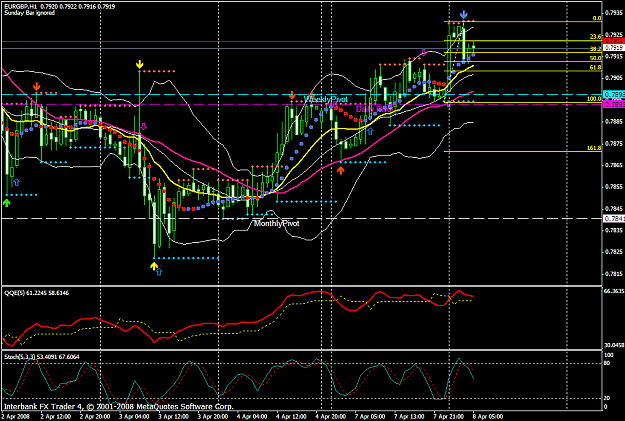The height and width of the screenshot is (421, 625).
Task: Click the MonthlyPivot label
Action: (x=276, y=224)
